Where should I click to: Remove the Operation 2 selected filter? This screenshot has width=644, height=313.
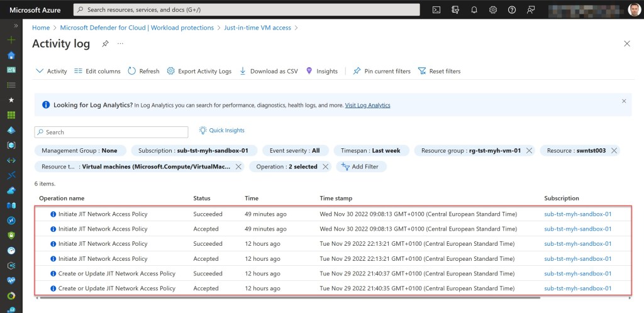325,167
